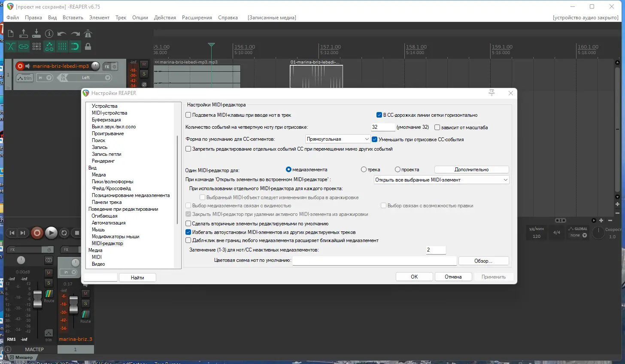The height and width of the screenshot is (364, 625).
Task: Click the 'Дополнительно' button
Action: (471, 170)
